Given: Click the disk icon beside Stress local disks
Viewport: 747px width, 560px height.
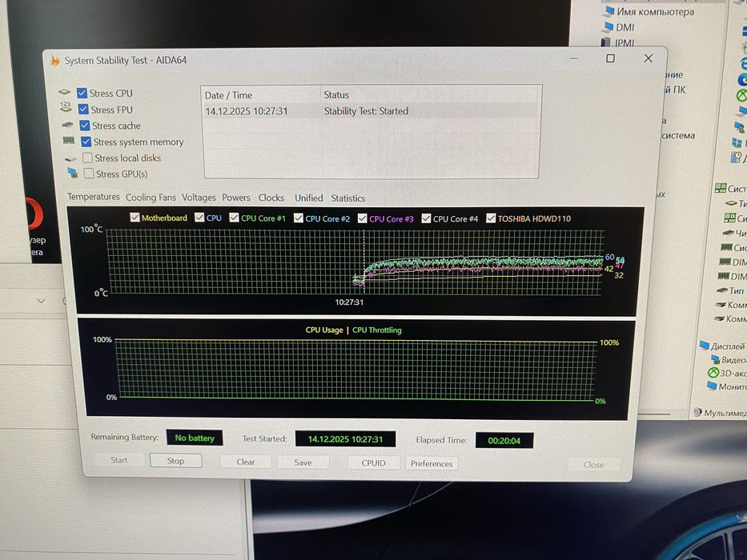Looking at the screenshot, I should [x=70, y=158].
